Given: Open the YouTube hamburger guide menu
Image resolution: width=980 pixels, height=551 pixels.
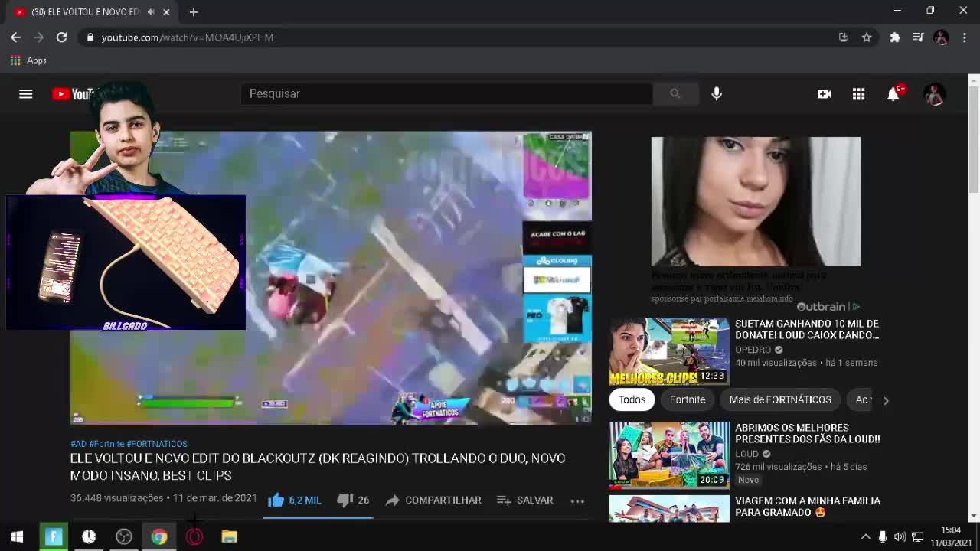Looking at the screenshot, I should (x=25, y=93).
